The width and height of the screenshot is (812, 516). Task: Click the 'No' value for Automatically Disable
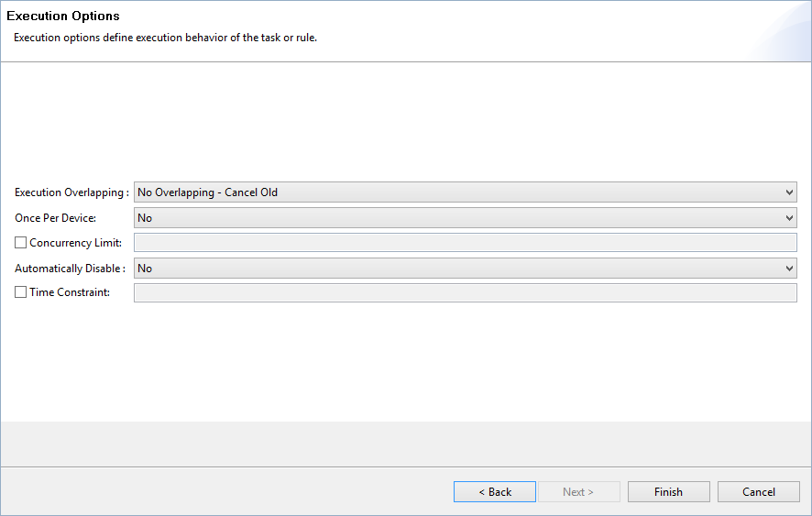tap(145, 269)
